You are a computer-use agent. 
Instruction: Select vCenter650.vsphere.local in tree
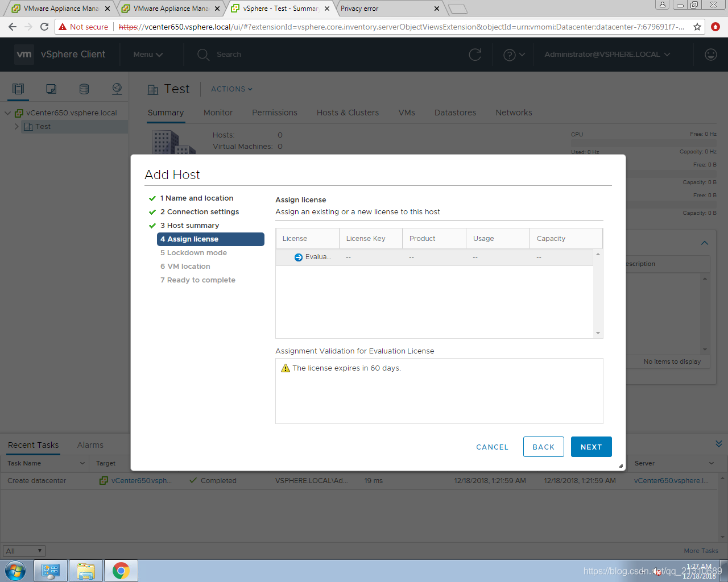tap(72, 113)
